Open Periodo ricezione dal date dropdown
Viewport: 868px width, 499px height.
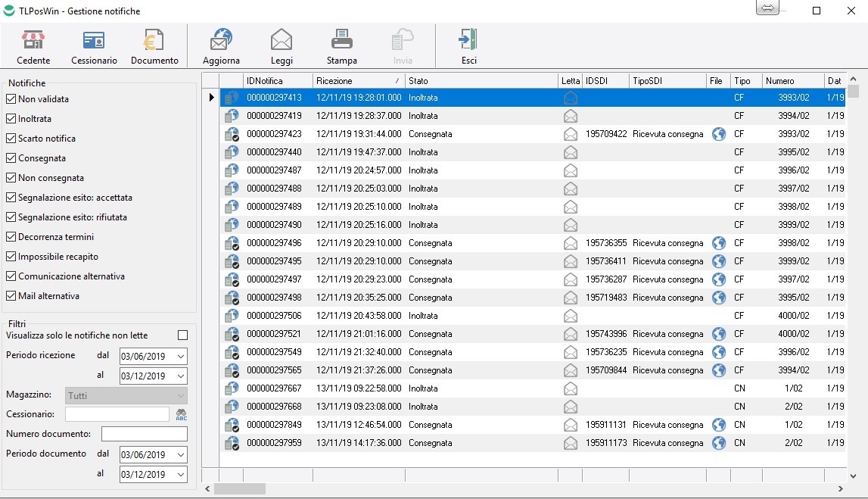coord(180,356)
